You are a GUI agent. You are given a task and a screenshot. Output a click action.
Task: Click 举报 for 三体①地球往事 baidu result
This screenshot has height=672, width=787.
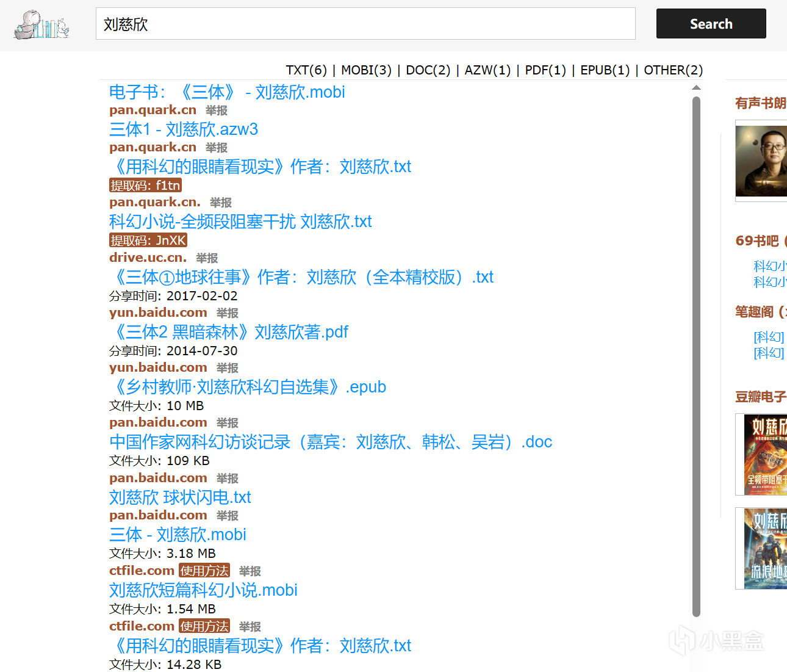(228, 313)
